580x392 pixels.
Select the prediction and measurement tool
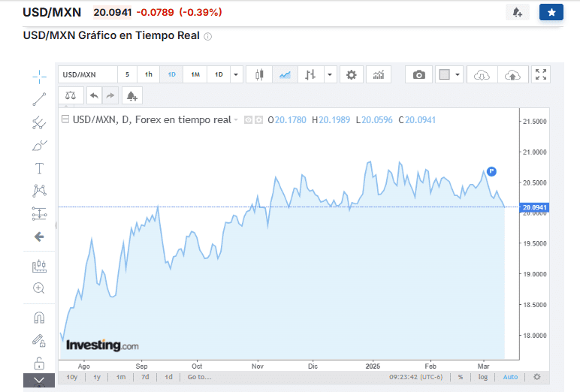(x=39, y=214)
